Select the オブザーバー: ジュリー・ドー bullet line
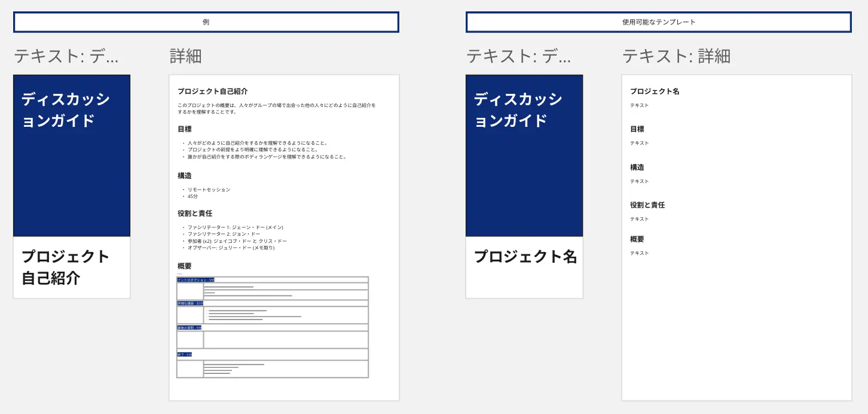The height and width of the screenshot is (414, 868). [x=231, y=248]
